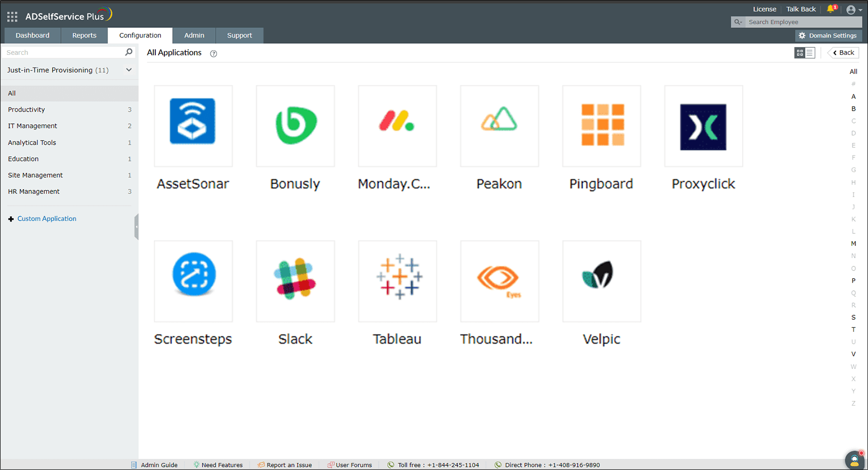This screenshot has width=868, height=470.
Task: Click the notification bell icon
Action: pos(831,9)
